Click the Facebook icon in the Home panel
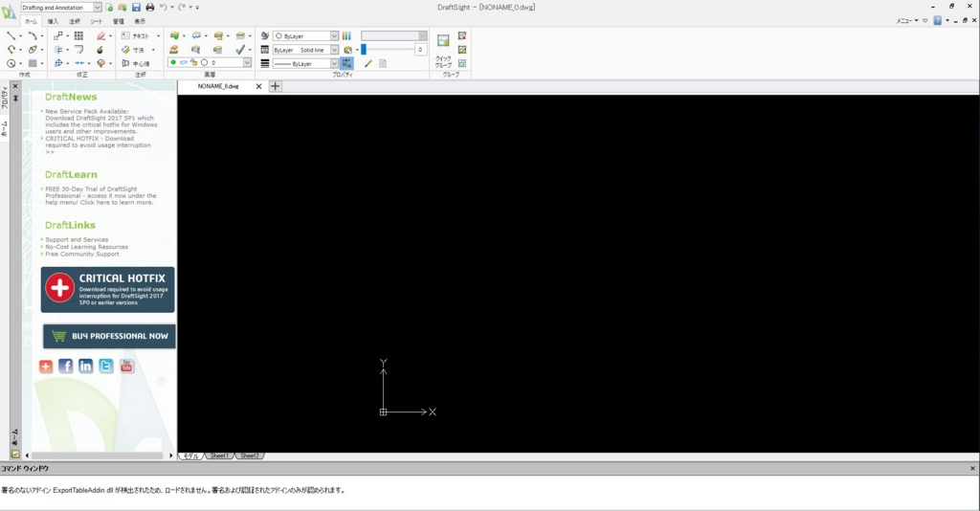 click(x=66, y=367)
